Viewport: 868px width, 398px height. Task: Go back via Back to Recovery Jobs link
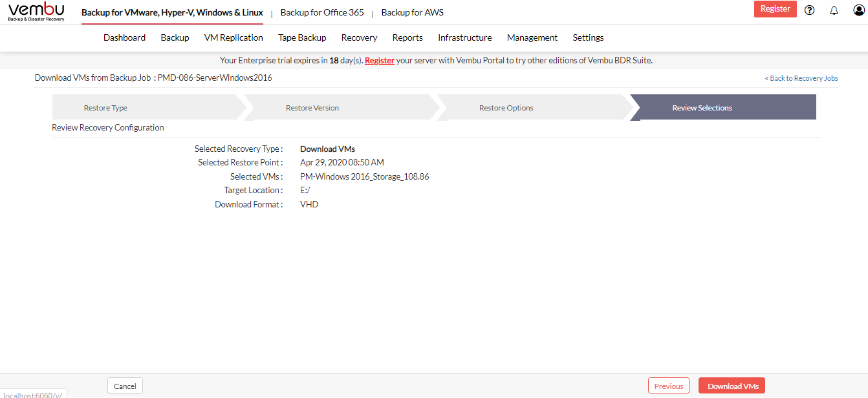click(801, 78)
